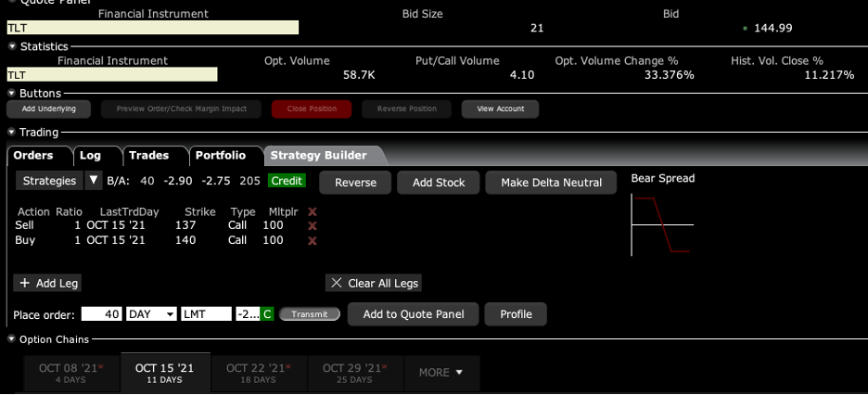Screen dimensions: 868x395
Task: Remove the Buy 140 Call leg
Action: (313, 241)
